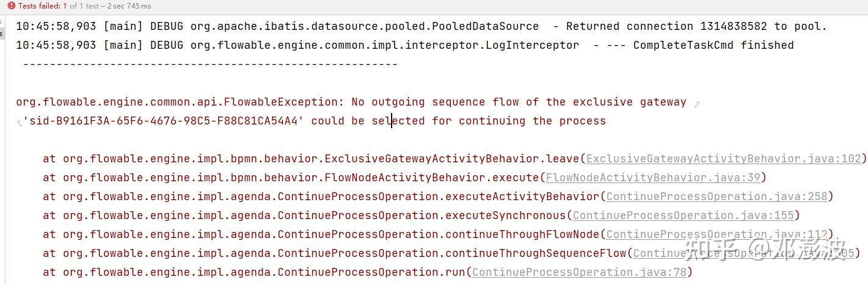The width and height of the screenshot is (868, 285).
Task: Click the LogInterceptor CompleteTaskCmd finished line
Action: (x=405, y=45)
